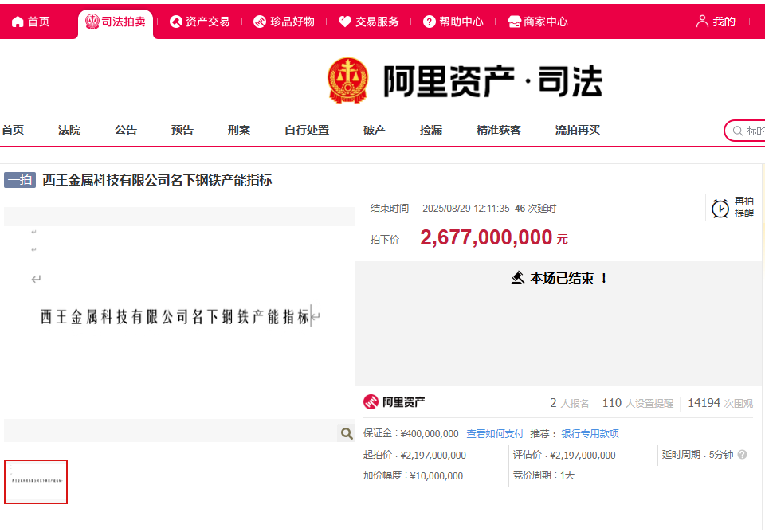Click the help icon beside 延时周期

(742, 455)
